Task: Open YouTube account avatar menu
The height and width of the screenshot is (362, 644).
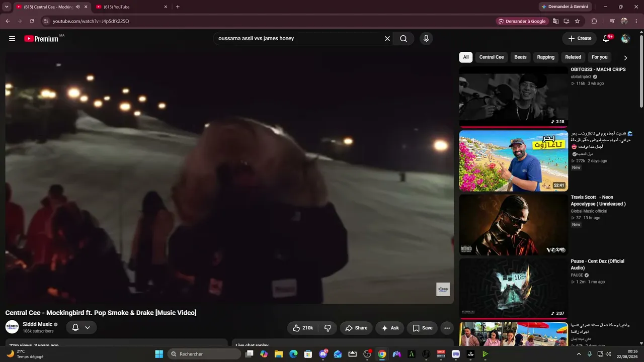Action: click(x=625, y=39)
